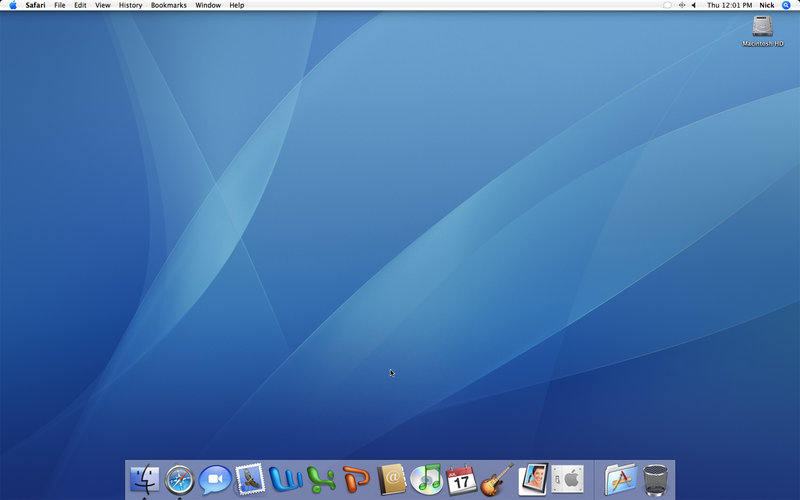Open the View menu

[x=103, y=5]
